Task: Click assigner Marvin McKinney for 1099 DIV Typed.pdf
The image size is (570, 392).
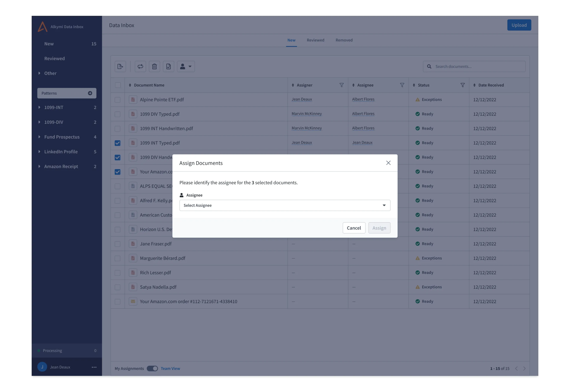Action: point(307,114)
